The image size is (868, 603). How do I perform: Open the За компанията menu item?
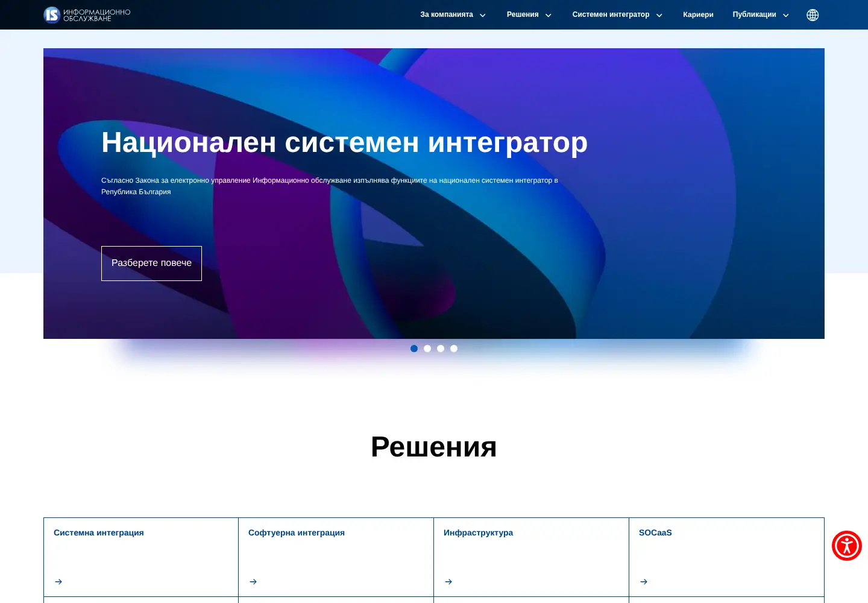447,14
